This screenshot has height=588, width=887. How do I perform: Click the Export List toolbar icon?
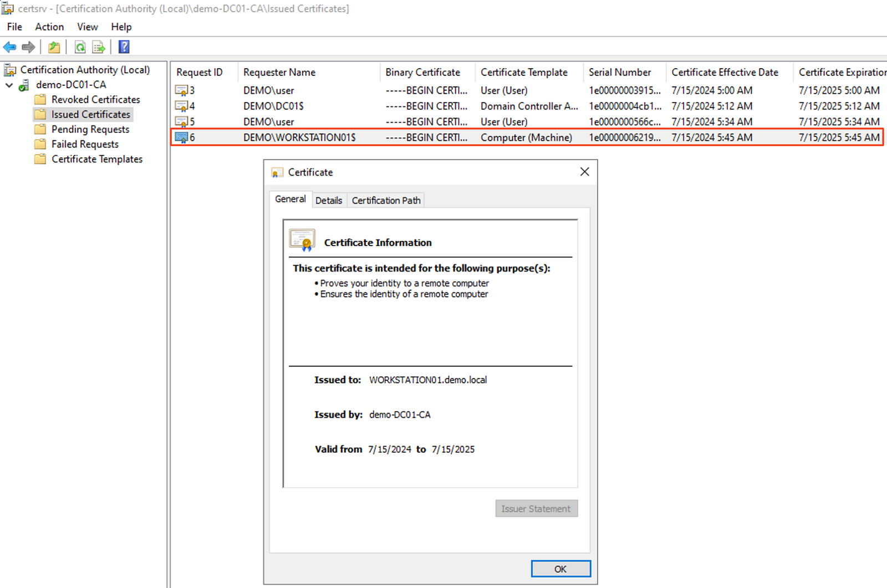(99, 47)
